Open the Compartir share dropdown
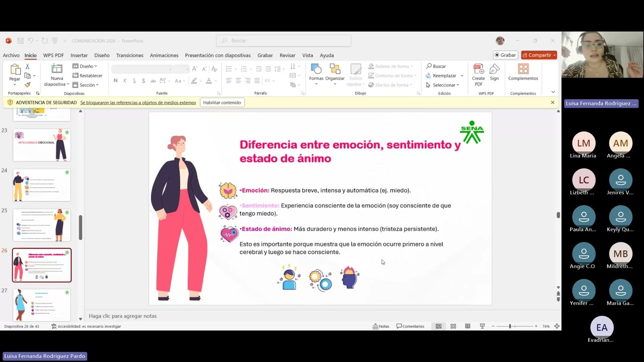 pyautogui.click(x=539, y=55)
